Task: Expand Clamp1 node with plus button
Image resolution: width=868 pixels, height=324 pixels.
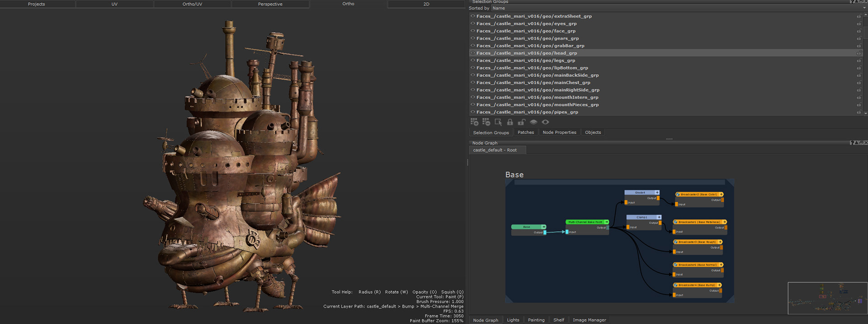Action: pos(659,217)
